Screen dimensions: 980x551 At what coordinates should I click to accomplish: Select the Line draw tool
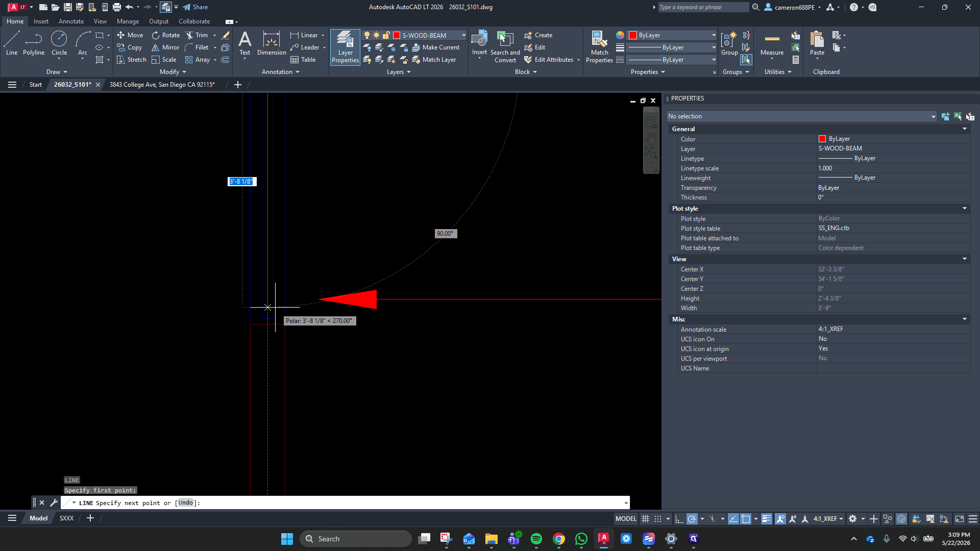point(12,43)
